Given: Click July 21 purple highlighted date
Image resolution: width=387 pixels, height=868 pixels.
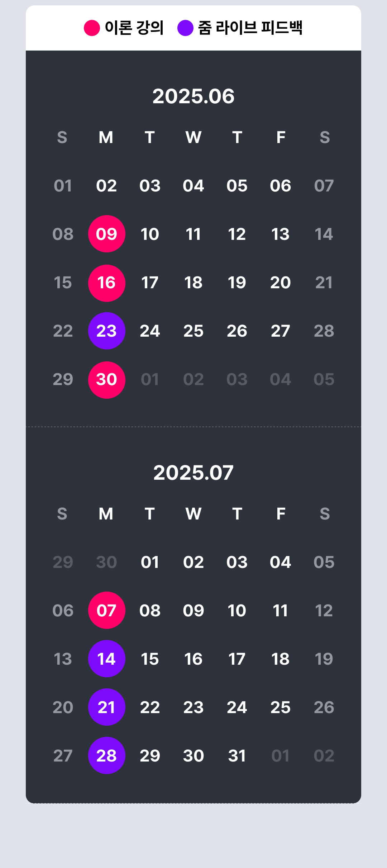Looking at the screenshot, I should pos(106,707).
